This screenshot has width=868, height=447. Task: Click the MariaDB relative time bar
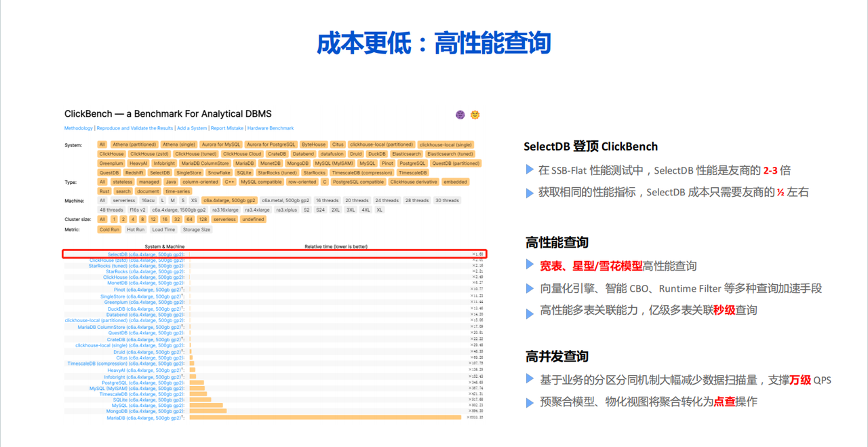(x=325, y=418)
